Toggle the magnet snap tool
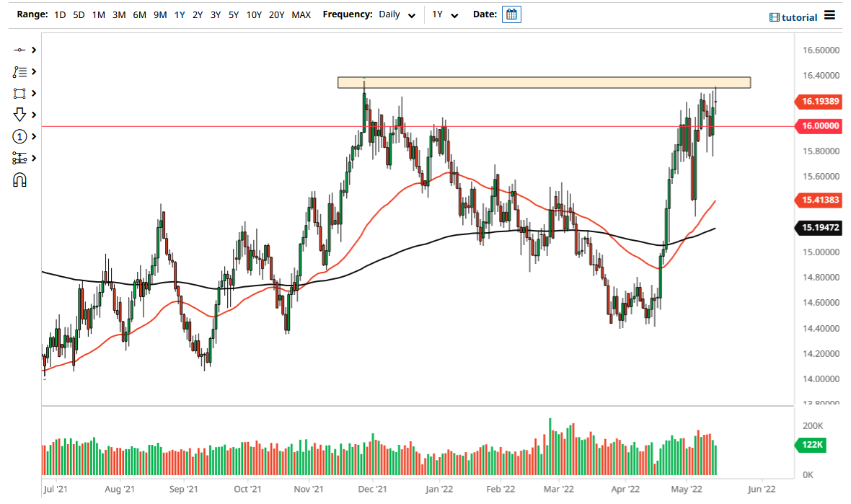Screen dimensions: 851x504 (19, 179)
